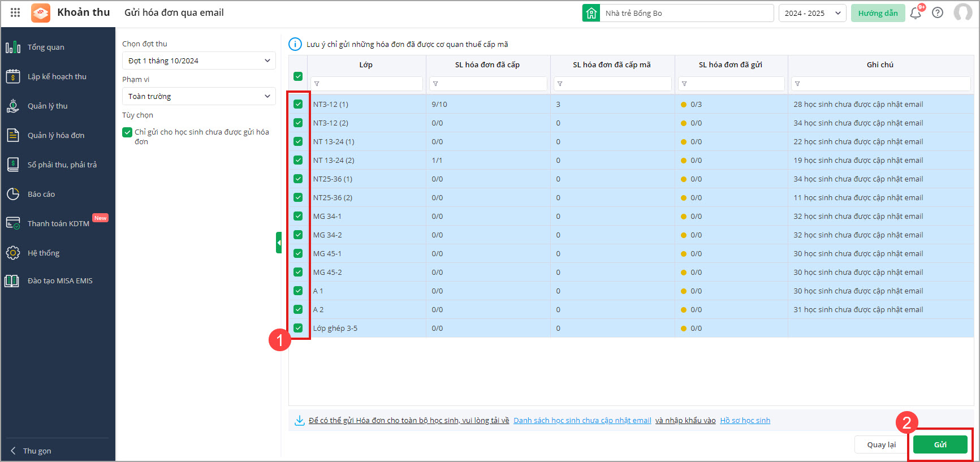Click the Hệ thống gear icon
Viewport: 980px width, 462px height.
(13, 253)
